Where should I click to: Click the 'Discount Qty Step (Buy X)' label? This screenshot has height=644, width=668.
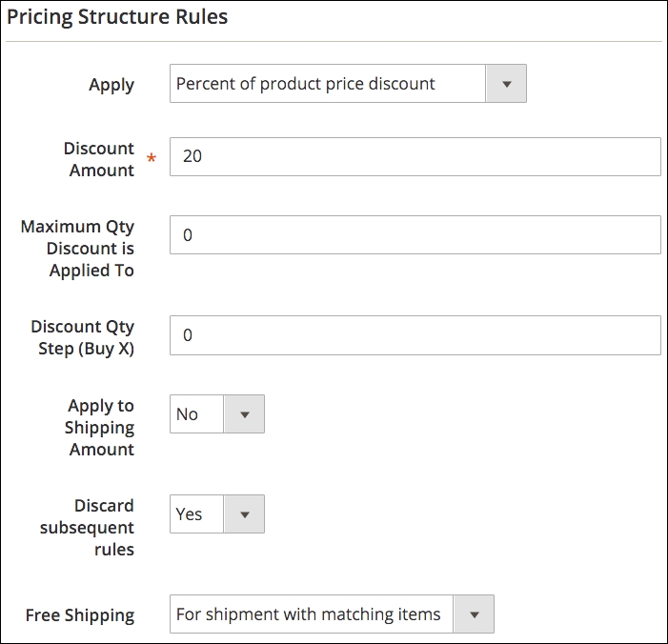coord(83,337)
